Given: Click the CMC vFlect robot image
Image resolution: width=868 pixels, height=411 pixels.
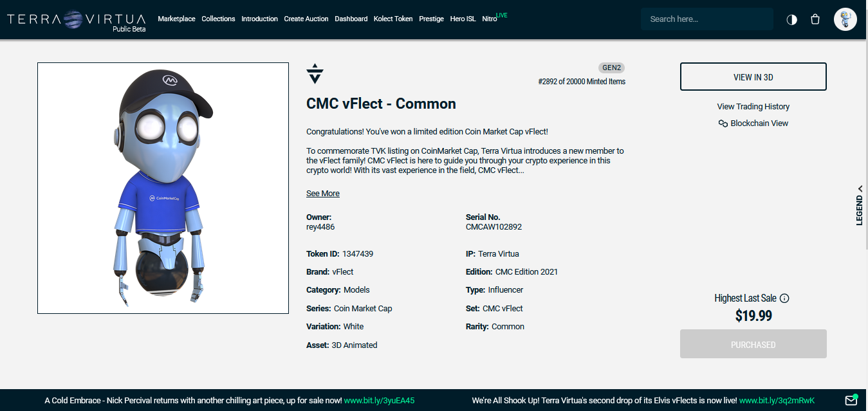Looking at the screenshot, I should (163, 188).
